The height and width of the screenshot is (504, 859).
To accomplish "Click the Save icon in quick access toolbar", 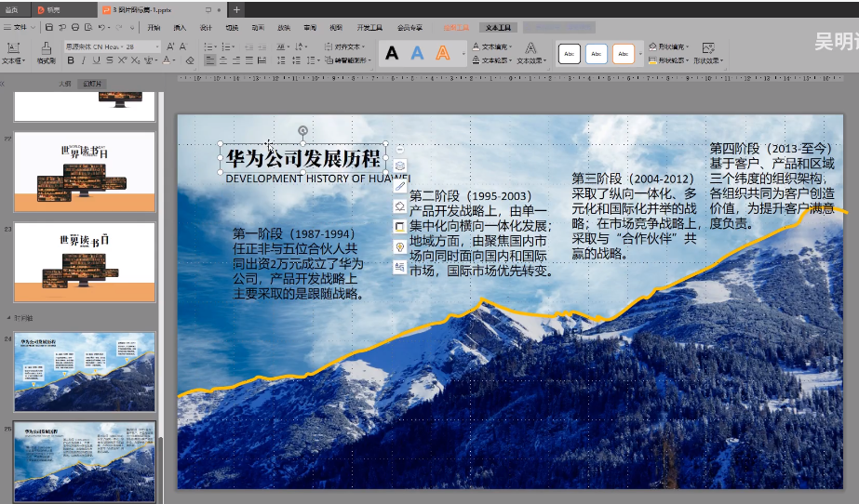I will [x=48, y=27].
